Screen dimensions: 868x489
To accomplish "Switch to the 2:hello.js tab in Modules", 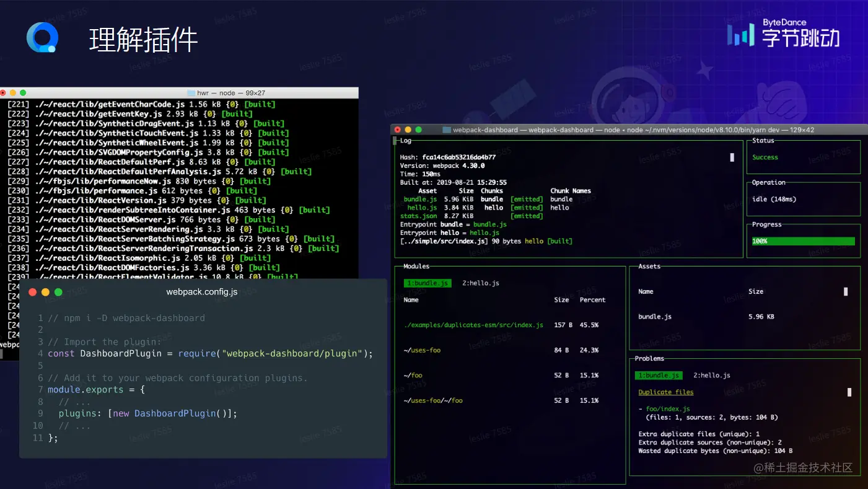I will (x=481, y=283).
